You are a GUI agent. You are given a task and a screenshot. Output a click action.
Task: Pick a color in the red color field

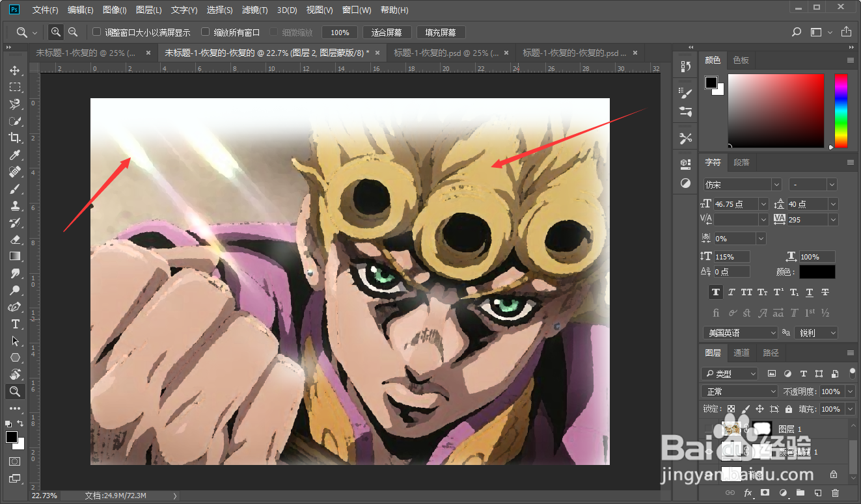click(x=775, y=111)
